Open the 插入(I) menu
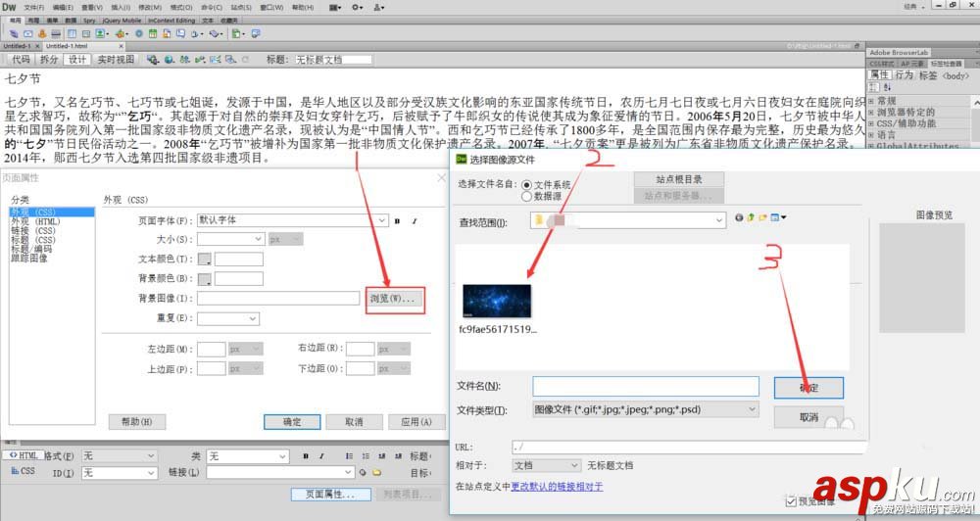The height and width of the screenshot is (521, 980). pyautogui.click(x=121, y=8)
